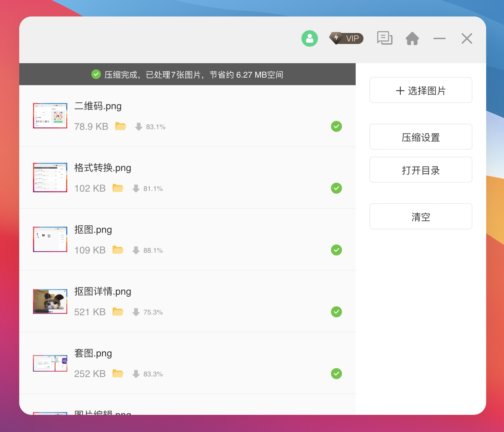
Task: Reveal 抠图.png in its output folder
Action: click(x=118, y=250)
